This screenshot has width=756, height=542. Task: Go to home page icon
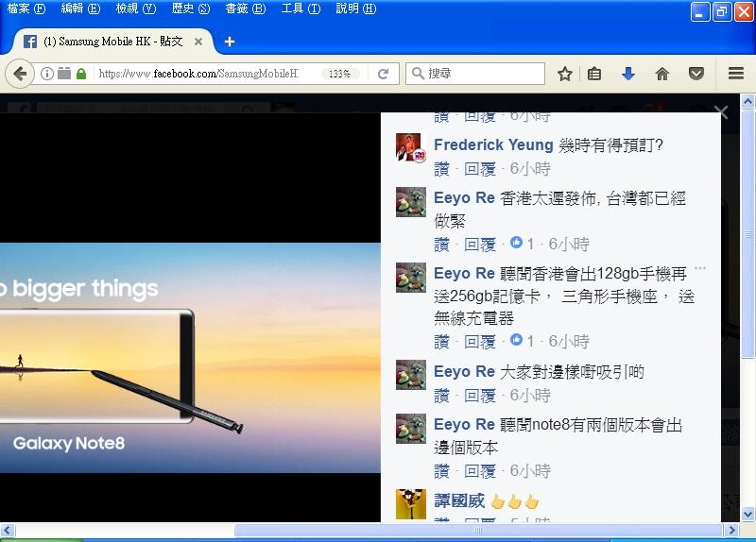(662, 74)
